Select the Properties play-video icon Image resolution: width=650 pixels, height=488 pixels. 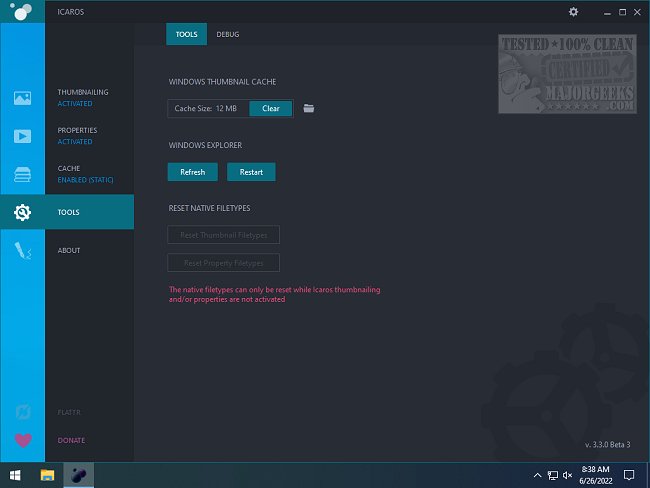click(22, 136)
